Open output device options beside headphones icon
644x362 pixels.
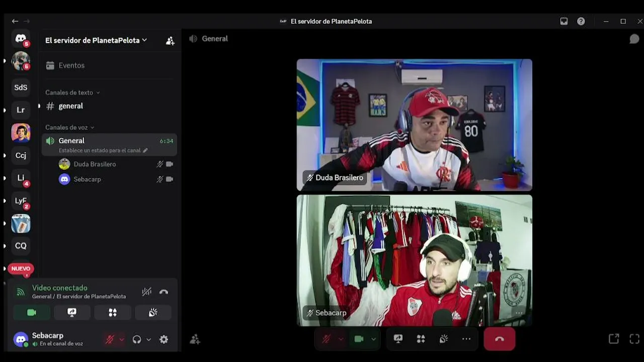[x=148, y=339]
